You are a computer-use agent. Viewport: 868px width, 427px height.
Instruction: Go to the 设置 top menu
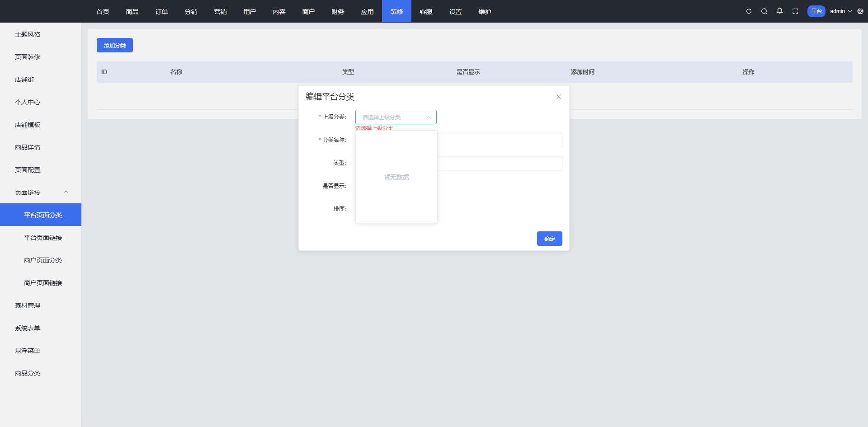point(455,12)
